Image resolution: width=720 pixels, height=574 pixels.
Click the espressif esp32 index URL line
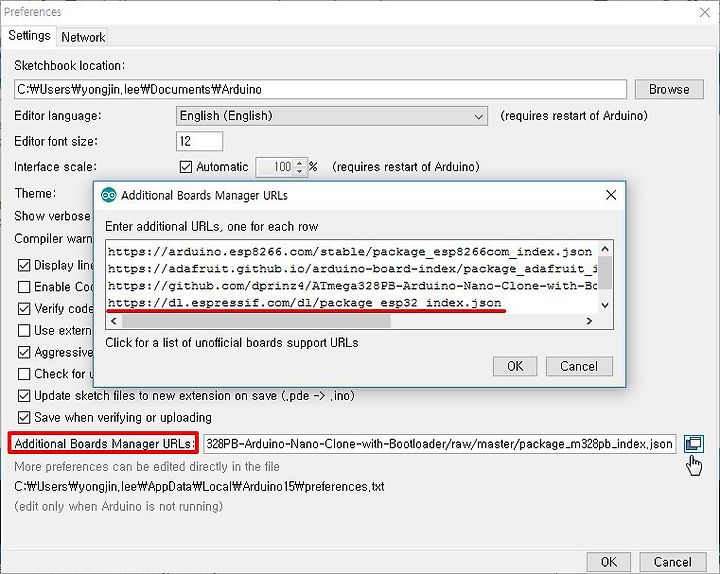(304, 303)
